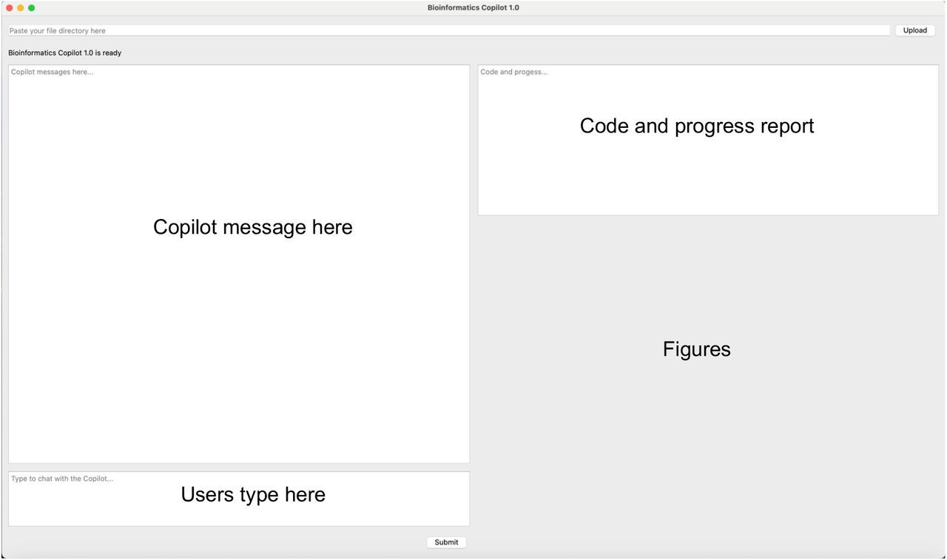This screenshot has width=947, height=560.
Task: Click the 'Paste your file directory here' placeholder
Action: coord(58,31)
